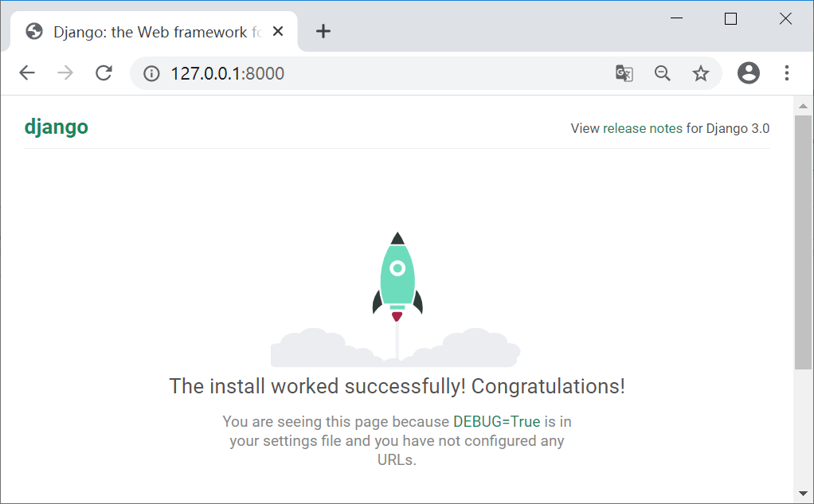Open Chrome's three-dot menu
This screenshot has height=504, width=814.
point(787,72)
